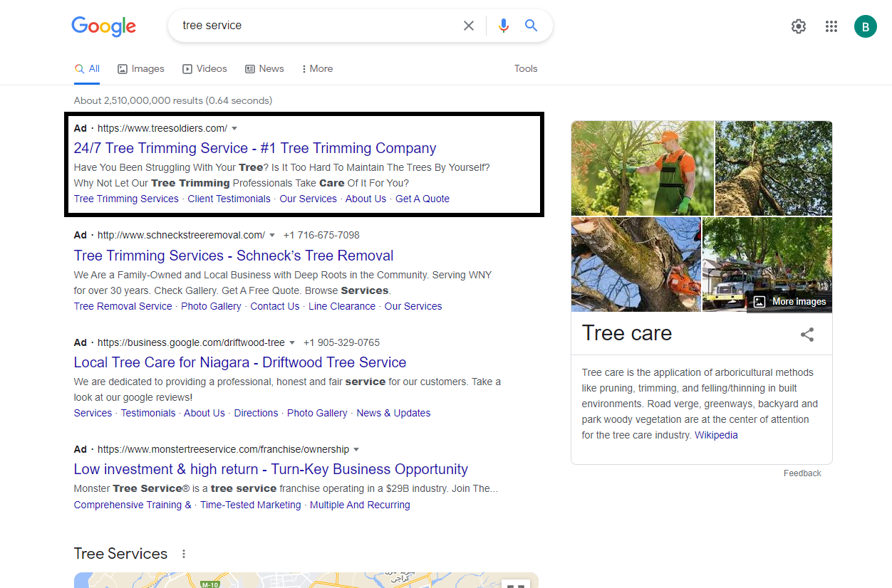Open the Line Clearance sitelink

(x=342, y=306)
